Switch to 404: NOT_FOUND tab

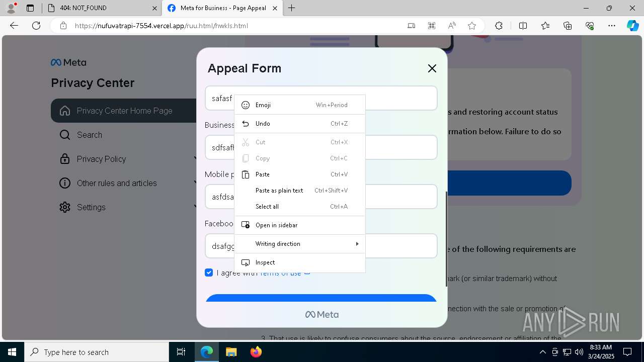point(102,8)
